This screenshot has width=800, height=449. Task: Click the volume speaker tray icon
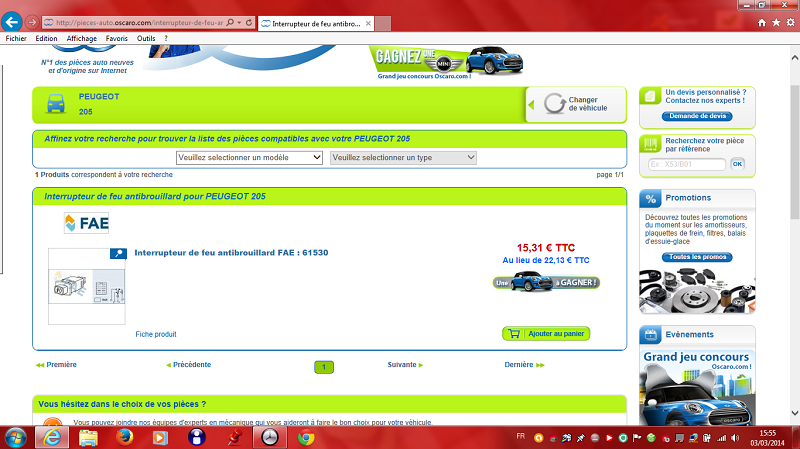[735, 438]
